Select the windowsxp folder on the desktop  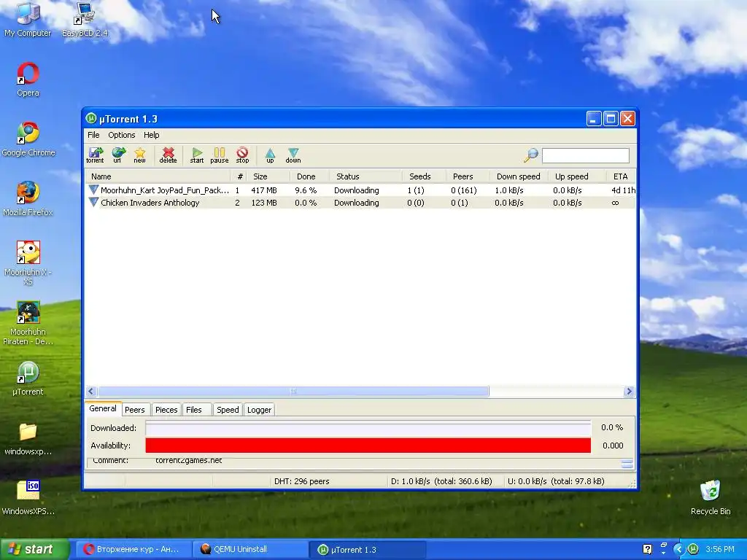28,438
